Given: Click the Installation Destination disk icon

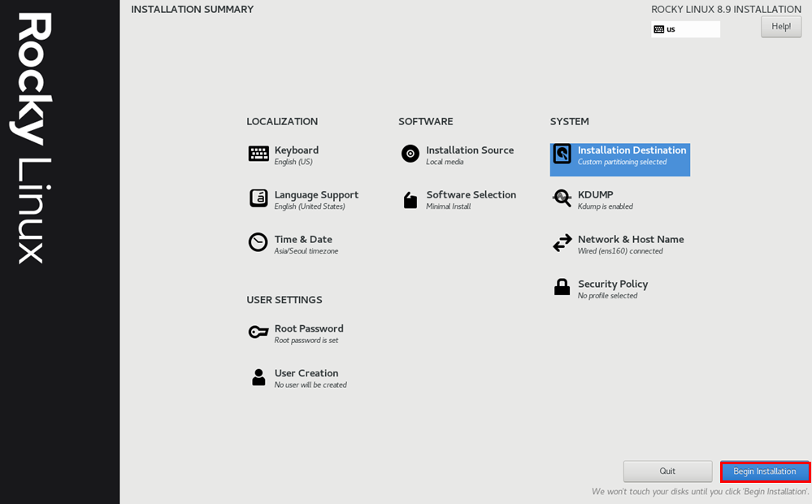Looking at the screenshot, I should click(x=562, y=154).
